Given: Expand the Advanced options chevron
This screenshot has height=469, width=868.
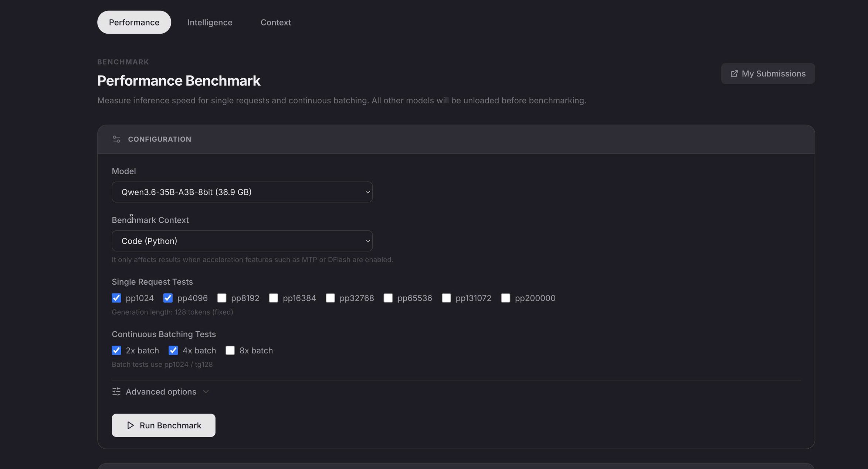Looking at the screenshot, I should click(206, 392).
